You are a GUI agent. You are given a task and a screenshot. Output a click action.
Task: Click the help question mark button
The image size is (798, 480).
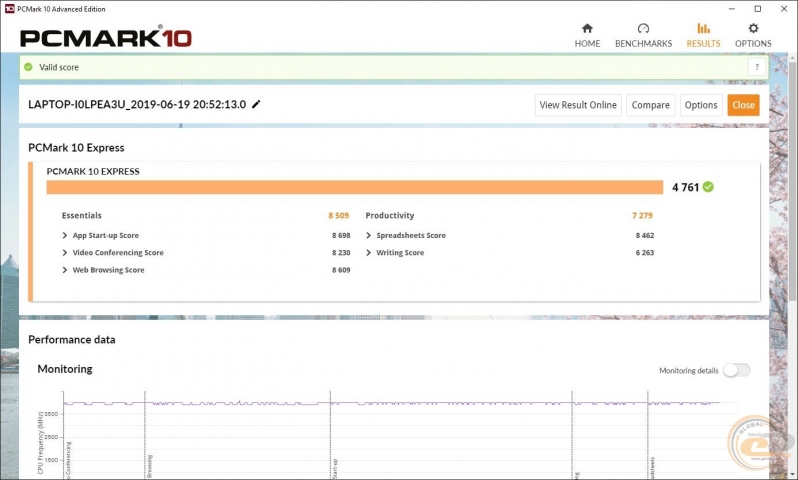pyautogui.click(x=757, y=67)
